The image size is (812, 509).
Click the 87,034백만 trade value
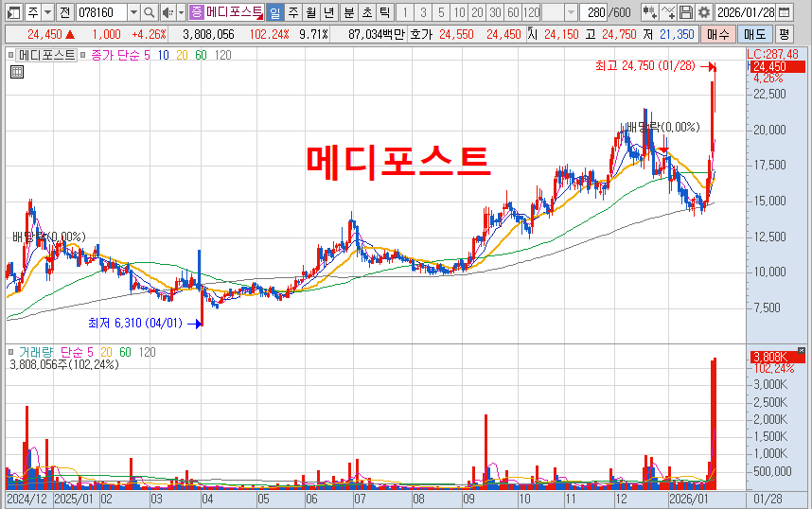click(376, 35)
